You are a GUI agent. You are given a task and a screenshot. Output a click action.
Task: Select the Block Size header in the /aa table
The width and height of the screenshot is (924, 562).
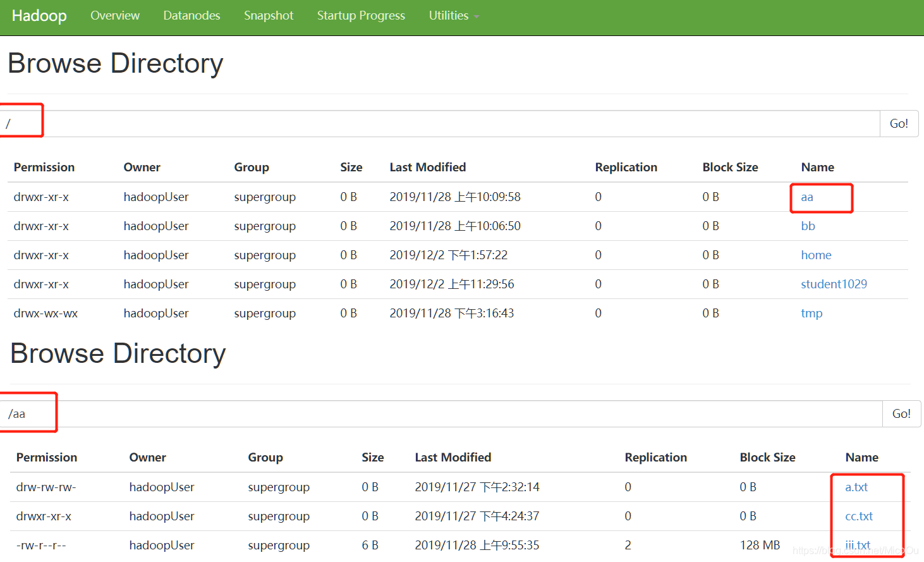tap(767, 458)
